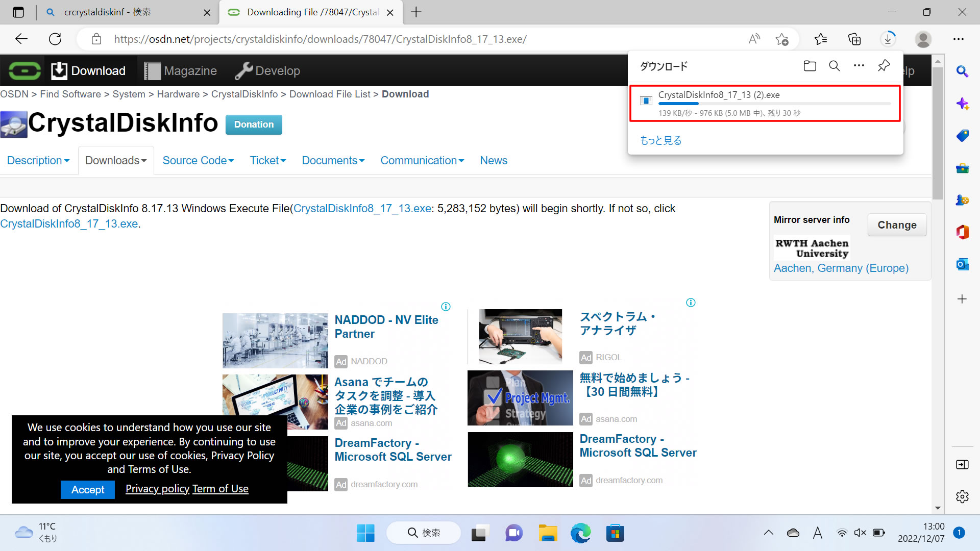Expand the Downloads dropdown tab
Viewport: 980px width, 551px height.
click(116, 161)
